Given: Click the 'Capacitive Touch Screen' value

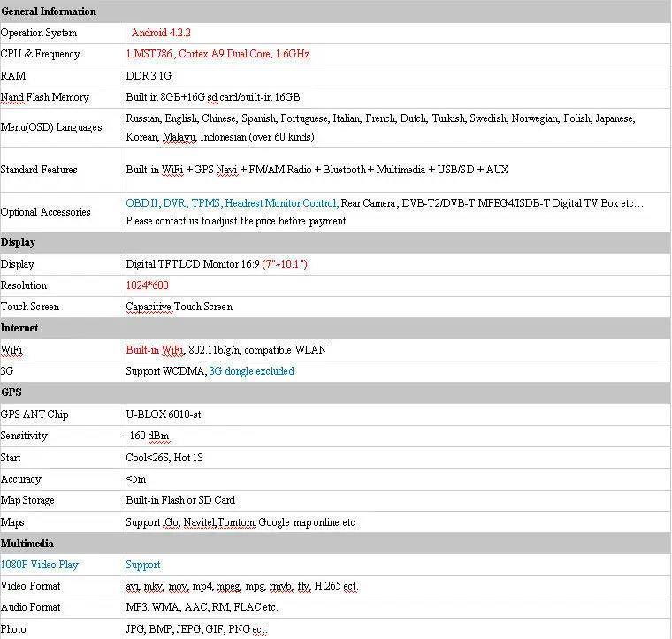Looking at the screenshot, I should click(179, 307).
